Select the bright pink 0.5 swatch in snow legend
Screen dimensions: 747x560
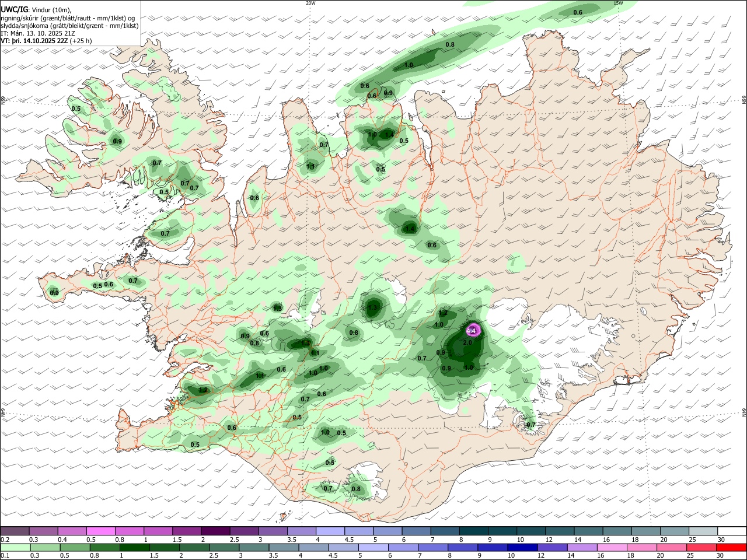pos(100,531)
